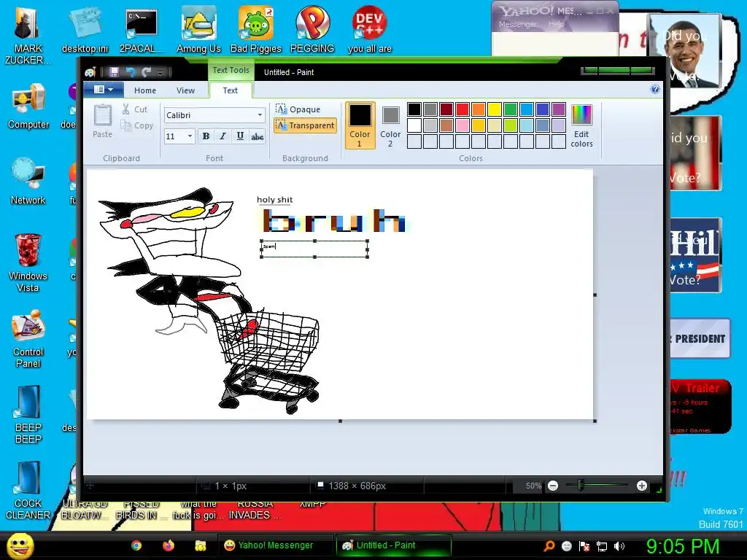Undo the last action in Paint
The image size is (747, 560).
[130, 72]
